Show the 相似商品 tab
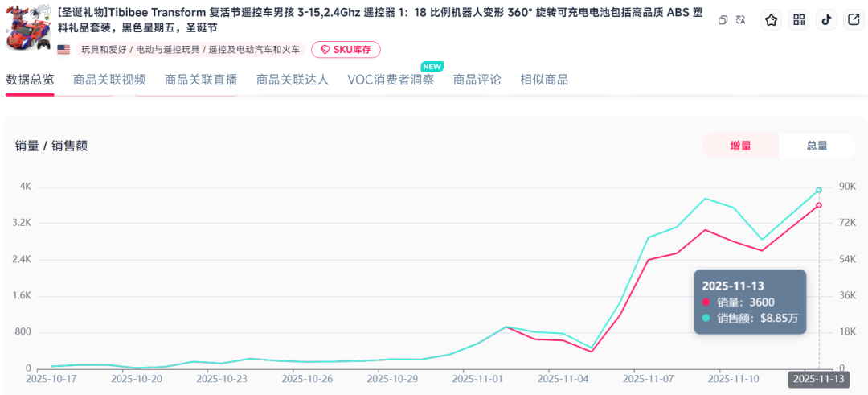The width and height of the screenshot is (868, 395). tap(544, 80)
